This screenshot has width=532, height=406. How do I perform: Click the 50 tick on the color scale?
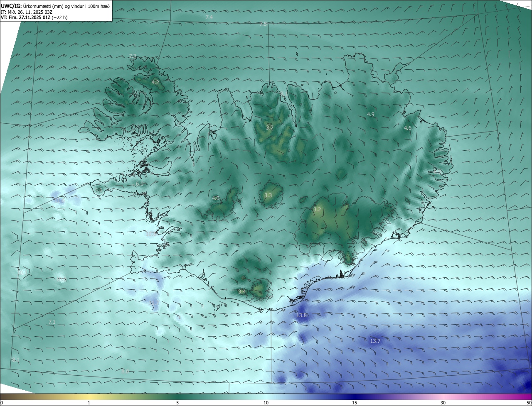529,403
